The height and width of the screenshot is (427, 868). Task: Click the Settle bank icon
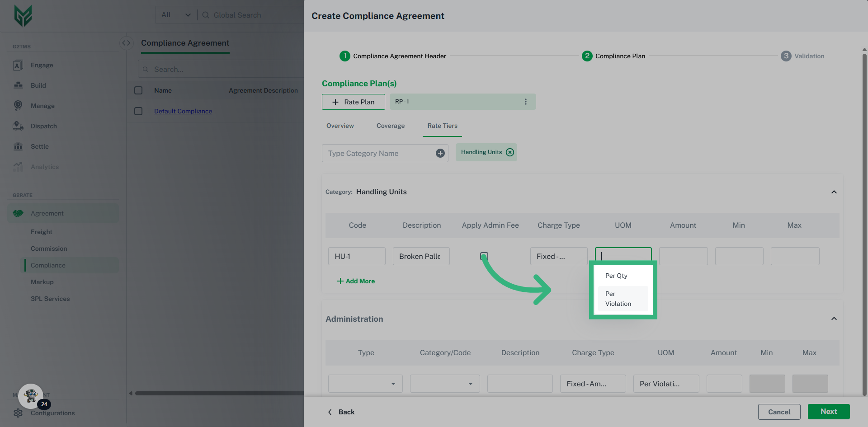pyautogui.click(x=18, y=146)
